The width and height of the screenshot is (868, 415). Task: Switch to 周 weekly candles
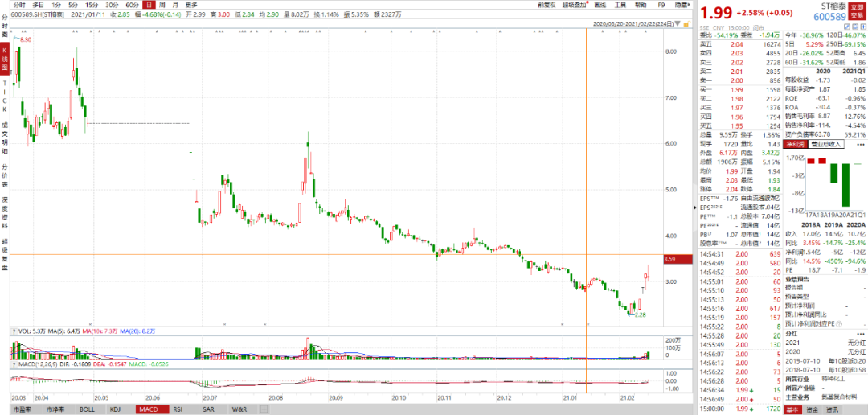pos(162,5)
